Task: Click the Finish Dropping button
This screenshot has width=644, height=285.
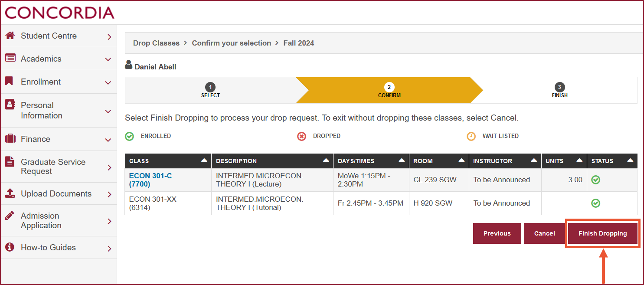Action: pos(602,233)
